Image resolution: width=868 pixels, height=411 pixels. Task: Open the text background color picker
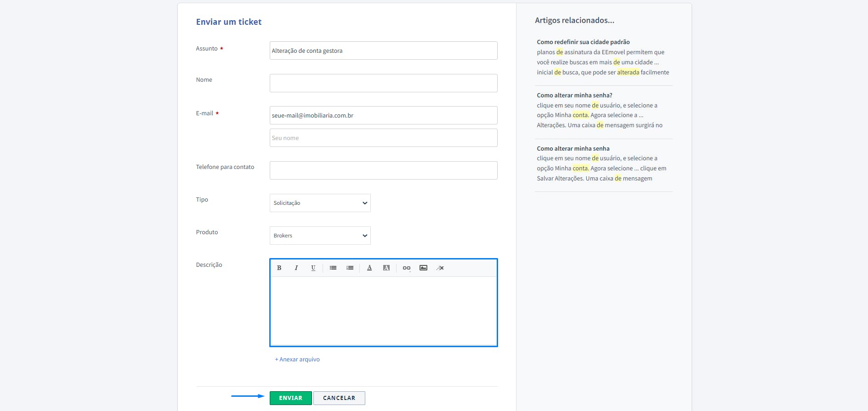click(x=386, y=268)
